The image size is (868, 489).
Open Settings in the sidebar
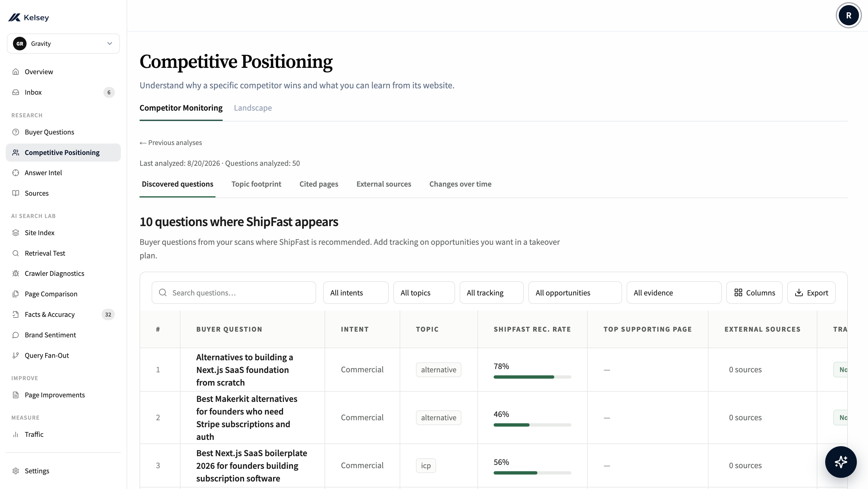[x=63, y=471]
